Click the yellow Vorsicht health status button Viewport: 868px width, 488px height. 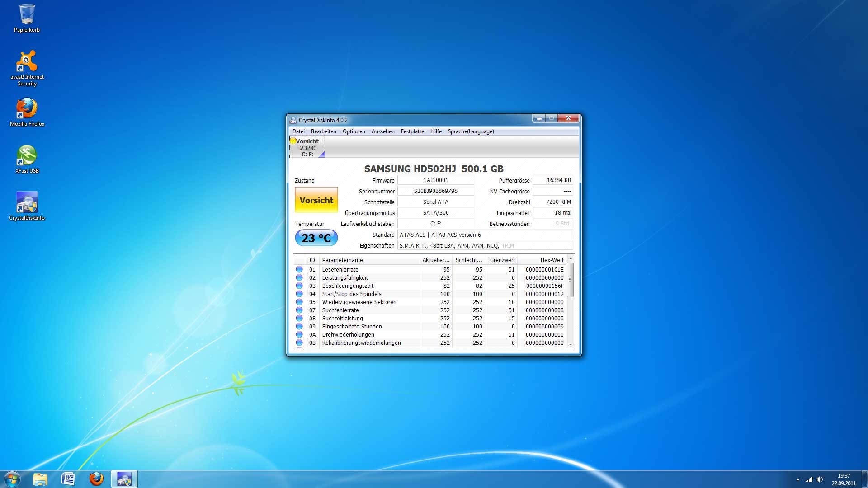[316, 200]
